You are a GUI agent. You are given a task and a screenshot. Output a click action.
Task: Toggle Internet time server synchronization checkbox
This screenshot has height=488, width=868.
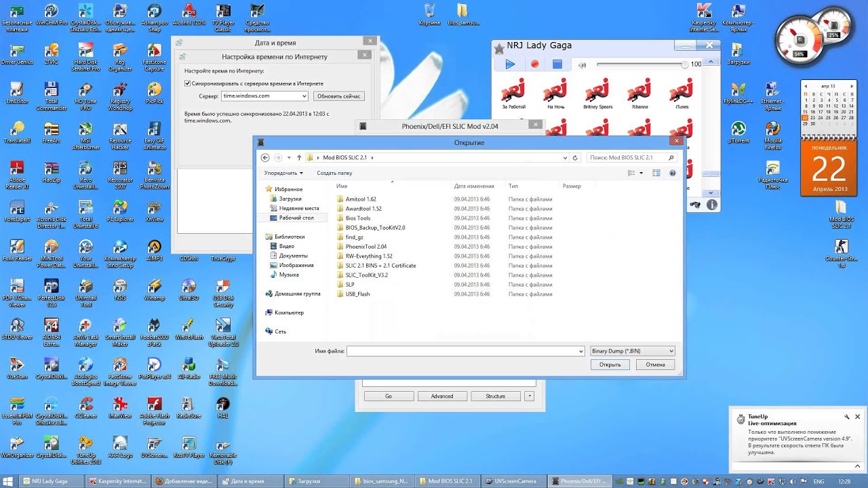(188, 83)
